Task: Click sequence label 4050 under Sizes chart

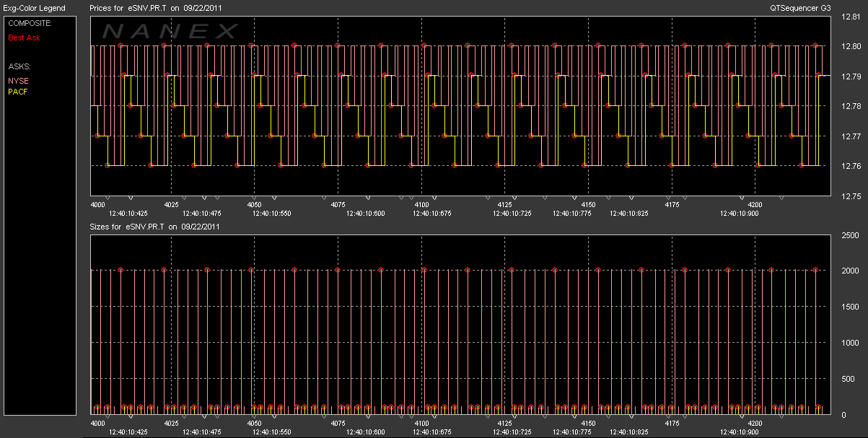Action: [x=255, y=424]
